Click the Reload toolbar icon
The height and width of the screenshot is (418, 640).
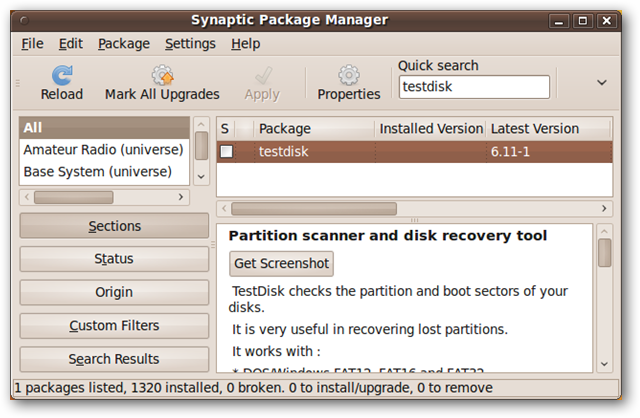62,76
